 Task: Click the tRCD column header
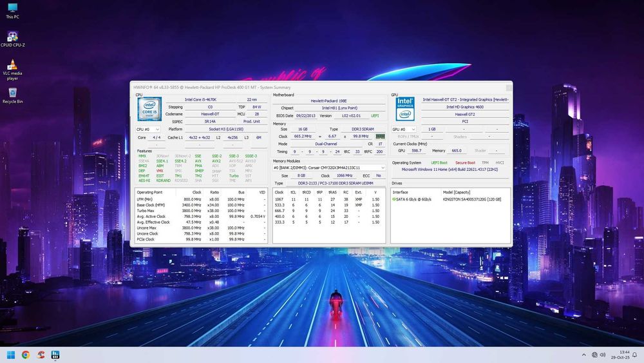[x=307, y=192]
